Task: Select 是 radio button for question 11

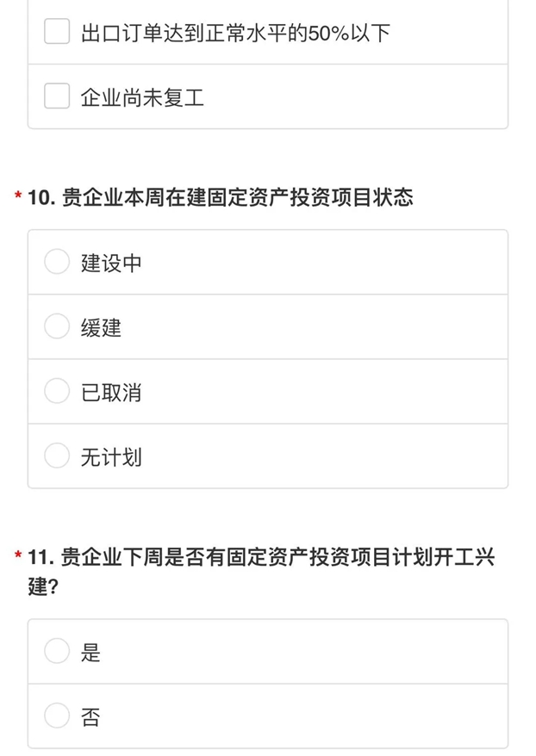Action: pos(57,651)
